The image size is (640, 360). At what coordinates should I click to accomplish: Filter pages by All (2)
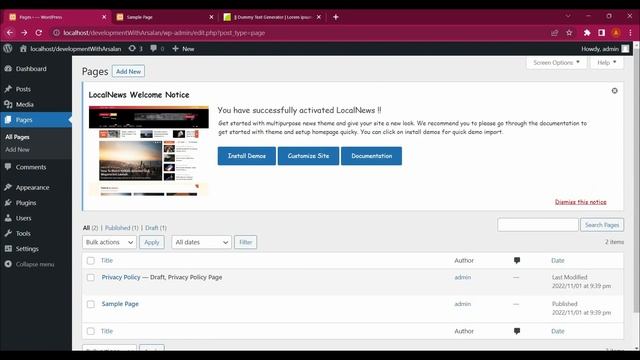91,228
